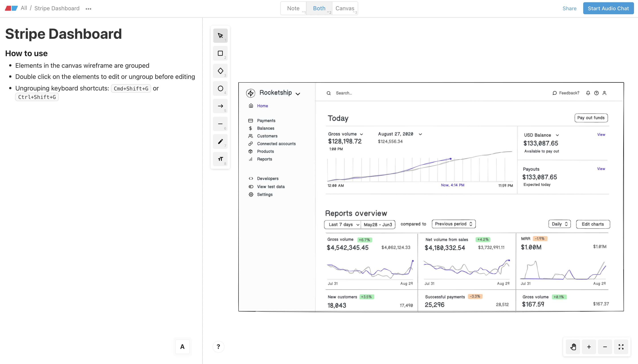Switch to Canvas view tab
The width and height of the screenshot is (638, 364).
coord(345,8)
